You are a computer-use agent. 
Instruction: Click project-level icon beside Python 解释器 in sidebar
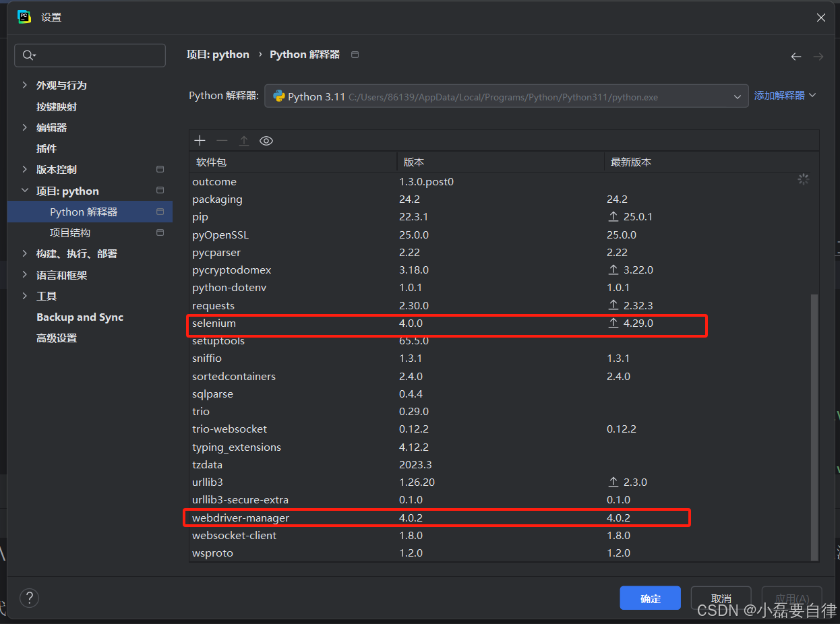pyautogui.click(x=160, y=212)
